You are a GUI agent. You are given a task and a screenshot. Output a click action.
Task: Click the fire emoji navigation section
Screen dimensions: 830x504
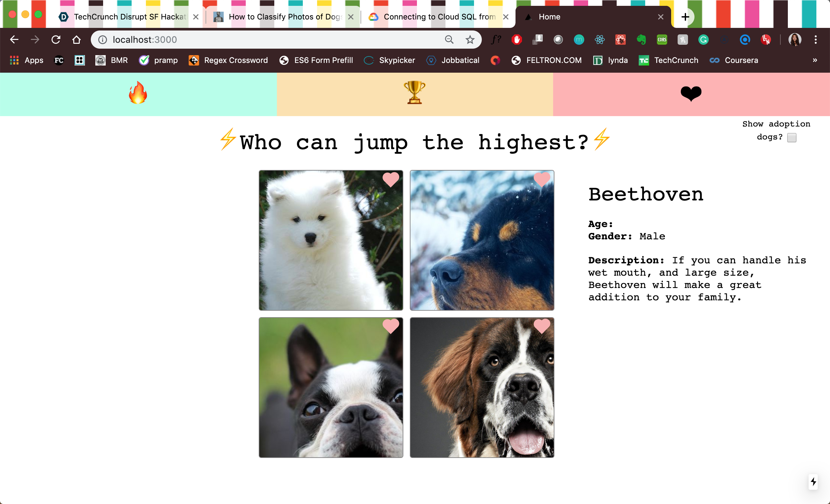pyautogui.click(x=138, y=94)
